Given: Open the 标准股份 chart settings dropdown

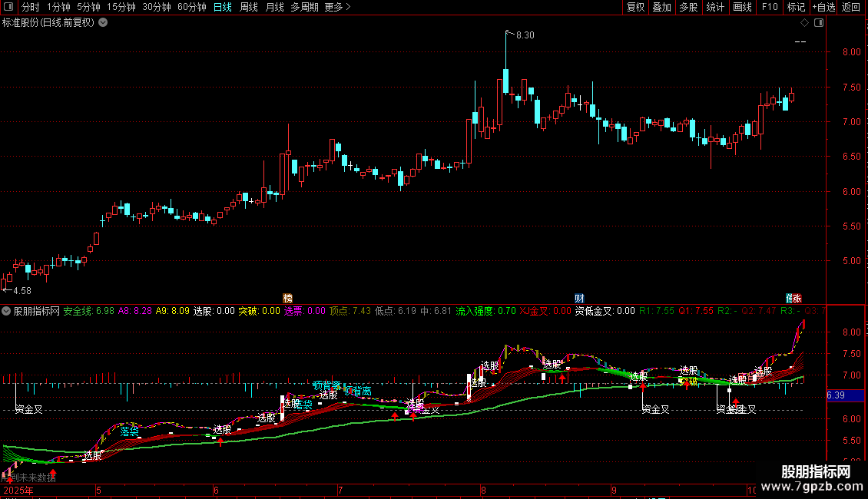Looking at the screenshot, I should [103, 23].
